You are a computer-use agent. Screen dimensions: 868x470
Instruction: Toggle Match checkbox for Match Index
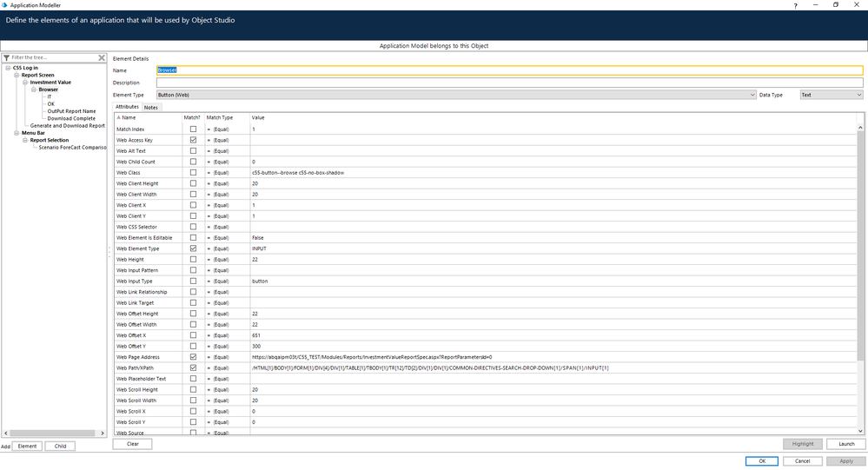193,129
